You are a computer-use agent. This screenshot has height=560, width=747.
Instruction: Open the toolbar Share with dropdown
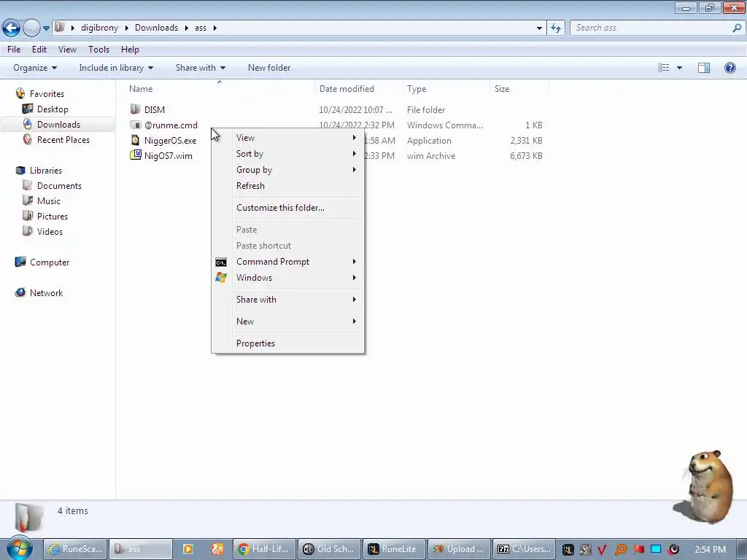click(x=201, y=68)
